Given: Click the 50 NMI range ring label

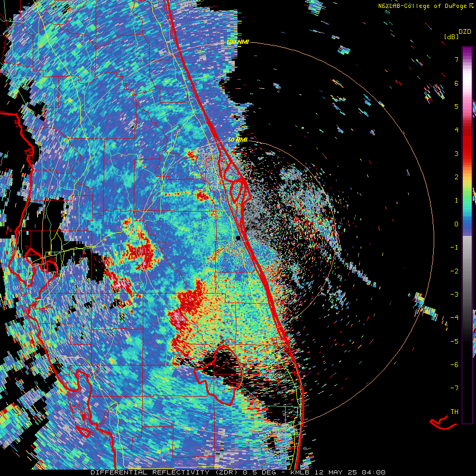Looking at the screenshot, I should (x=237, y=140).
